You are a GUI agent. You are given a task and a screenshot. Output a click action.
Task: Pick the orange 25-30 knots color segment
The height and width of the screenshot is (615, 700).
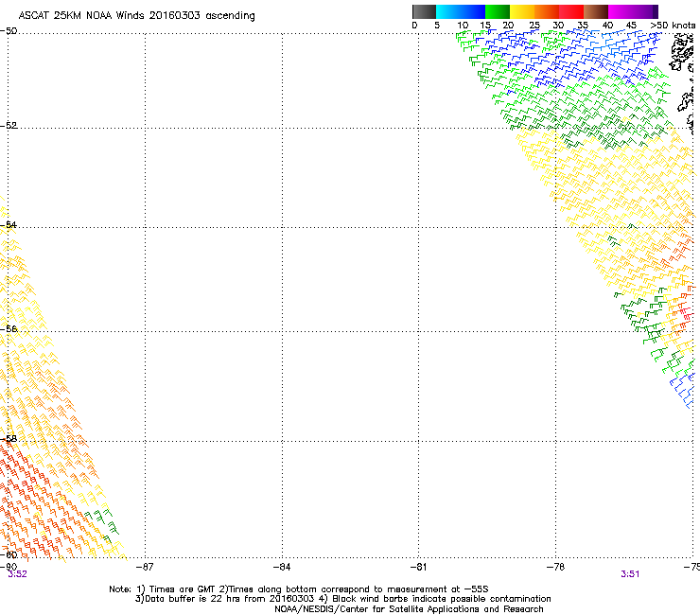coord(547,11)
